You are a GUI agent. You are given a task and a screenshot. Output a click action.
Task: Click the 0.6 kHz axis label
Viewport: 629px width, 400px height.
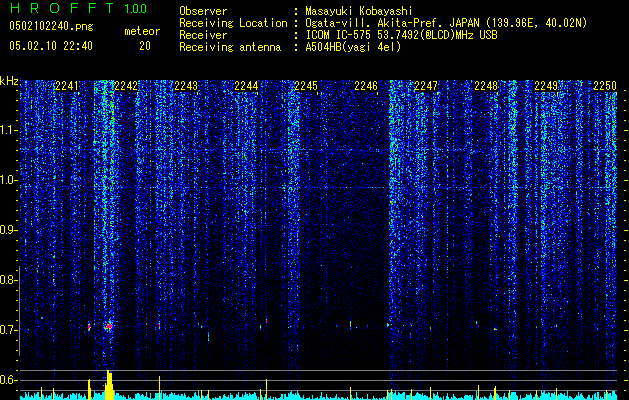pyautogui.click(x=8, y=380)
